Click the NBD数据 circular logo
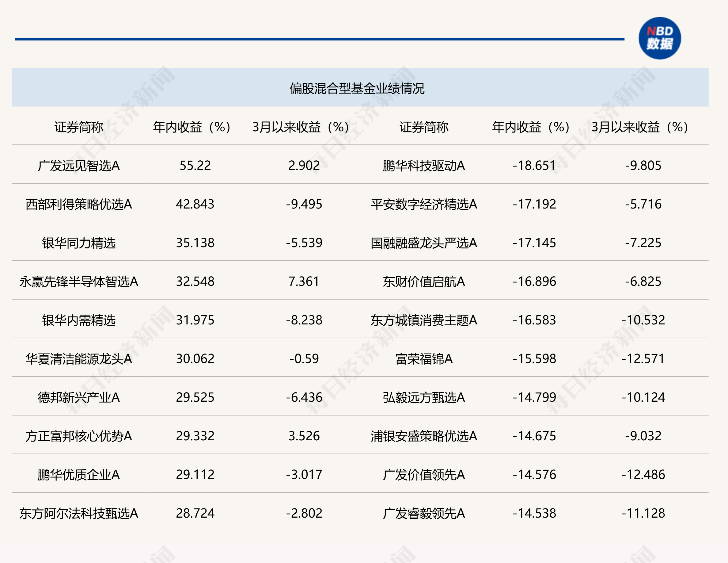 click(659, 38)
